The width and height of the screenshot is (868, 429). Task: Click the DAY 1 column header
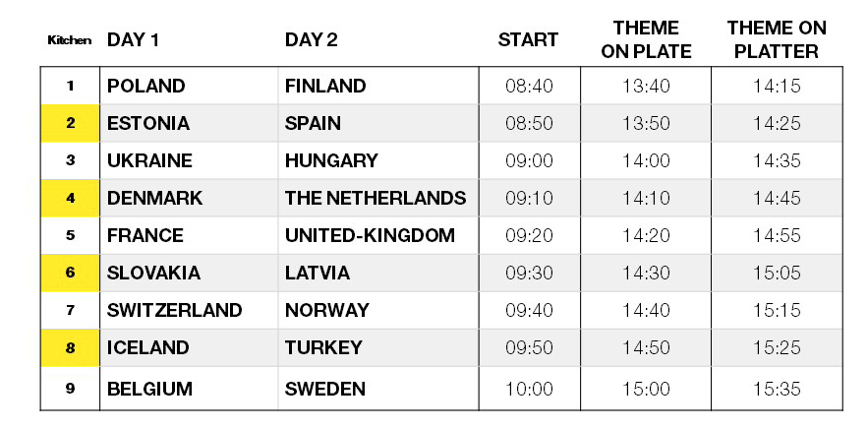click(x=133, y=40)
